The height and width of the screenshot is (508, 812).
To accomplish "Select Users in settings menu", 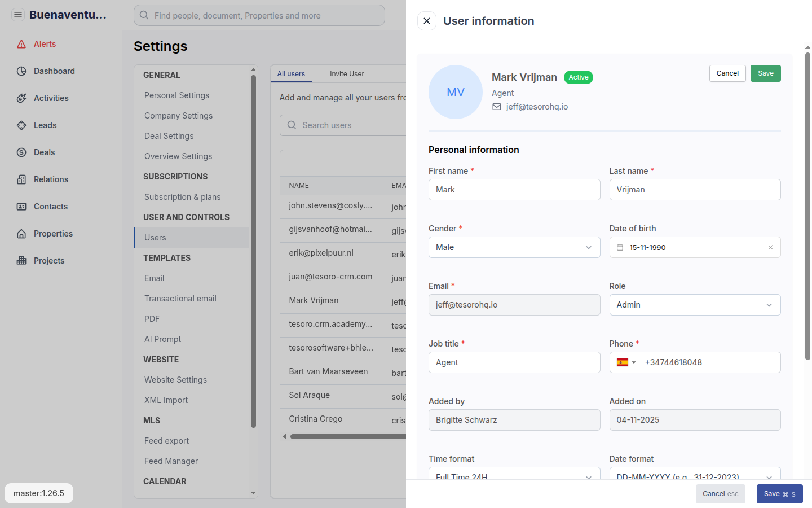I will point(192,238).
